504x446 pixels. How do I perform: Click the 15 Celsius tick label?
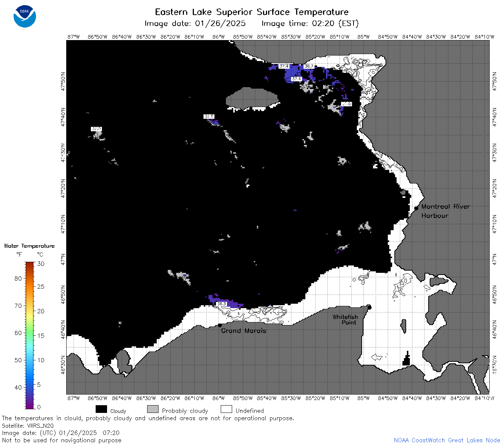tap(41, 335)
